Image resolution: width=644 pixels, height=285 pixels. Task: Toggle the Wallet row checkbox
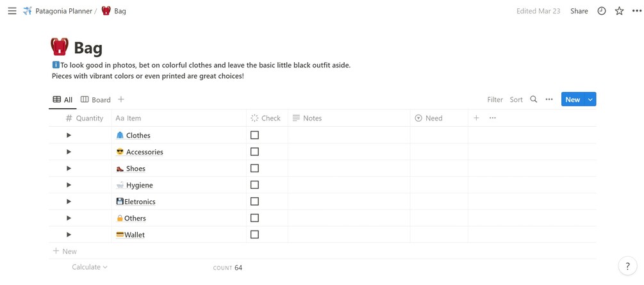pos(254,234)
